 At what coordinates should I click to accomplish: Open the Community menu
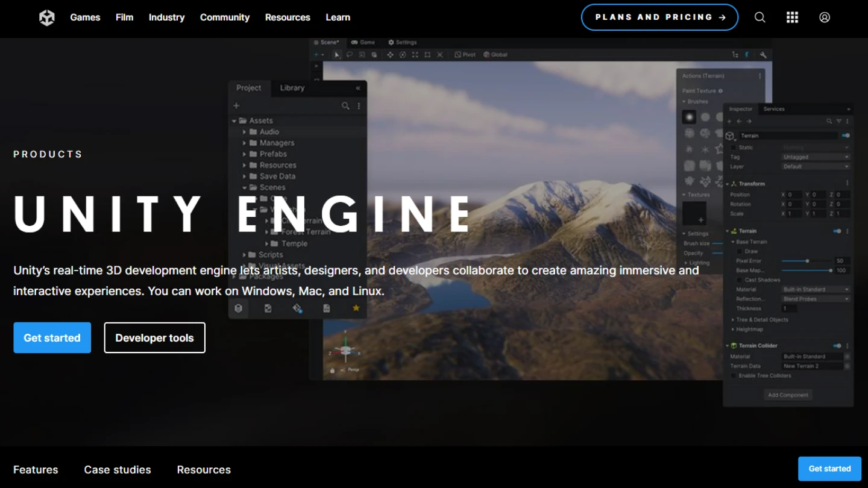pos(225,17)
